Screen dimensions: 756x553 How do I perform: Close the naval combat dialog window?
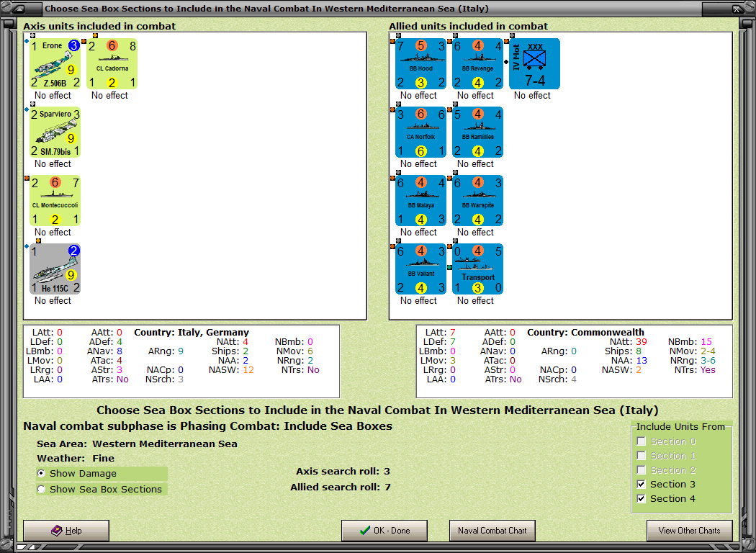coord(737,9)
